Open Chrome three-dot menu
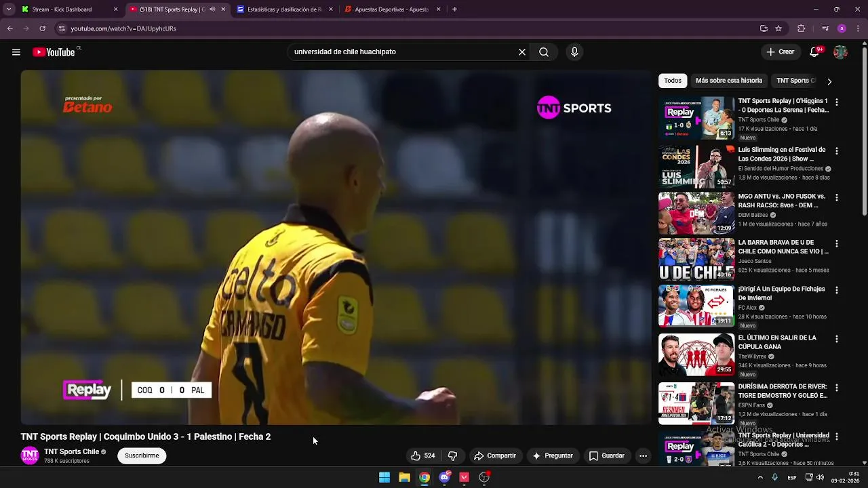Viewport: 868px width, 488px height. pos(857,28)
